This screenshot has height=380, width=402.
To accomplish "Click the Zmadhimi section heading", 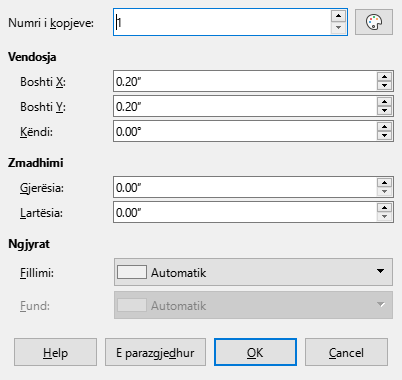I will coord(36,163).
